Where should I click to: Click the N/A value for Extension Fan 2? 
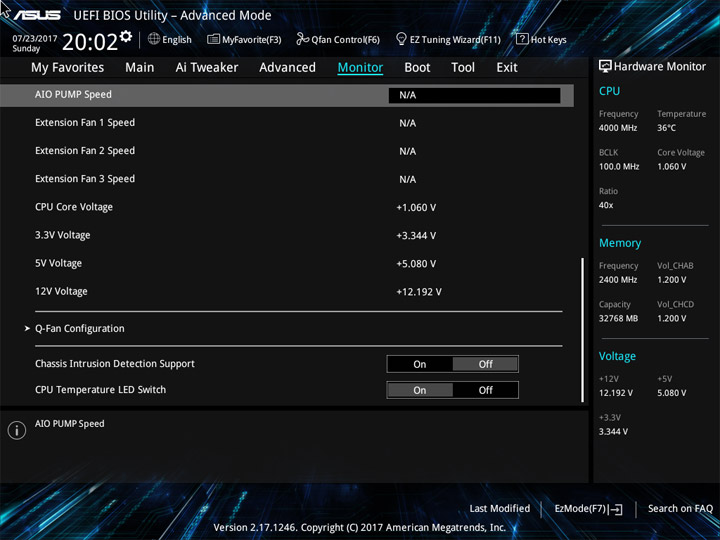407,151
